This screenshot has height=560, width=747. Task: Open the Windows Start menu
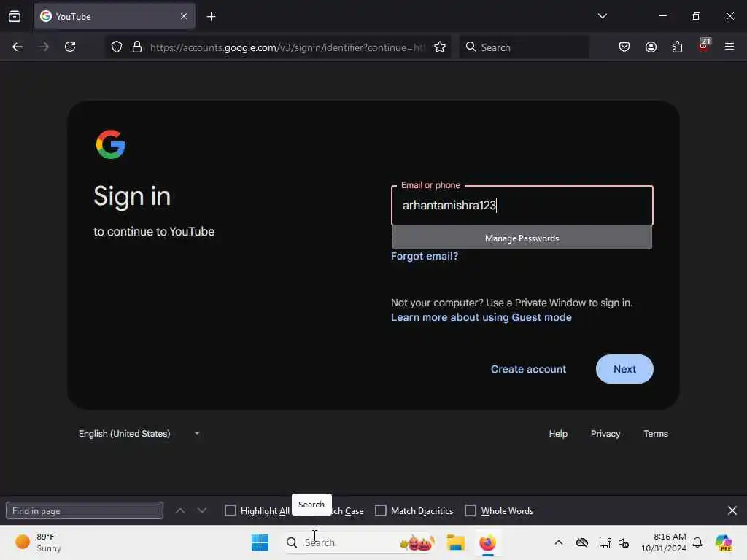tap(260, 542)
